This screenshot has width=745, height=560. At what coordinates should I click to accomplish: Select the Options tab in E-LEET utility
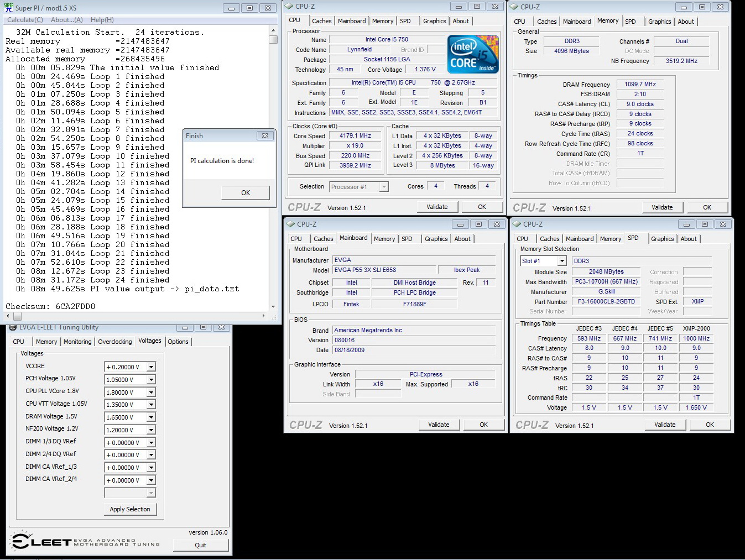pyautogui.click(x=178, y=342)
